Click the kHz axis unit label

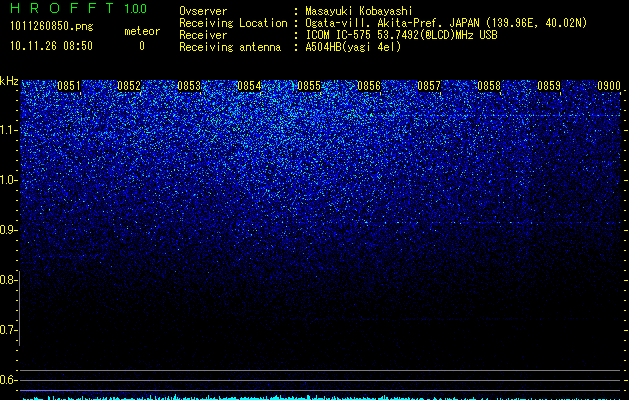point(9,81)
